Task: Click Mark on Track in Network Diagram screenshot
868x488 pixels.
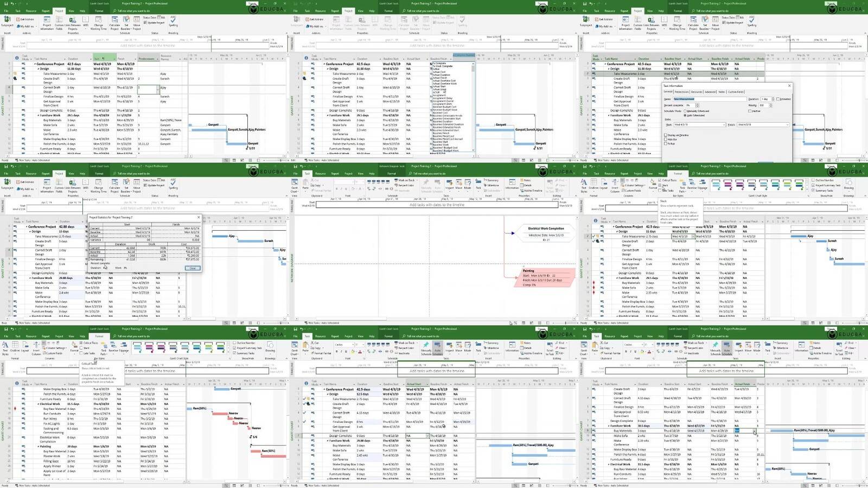Action: [404, 180]
